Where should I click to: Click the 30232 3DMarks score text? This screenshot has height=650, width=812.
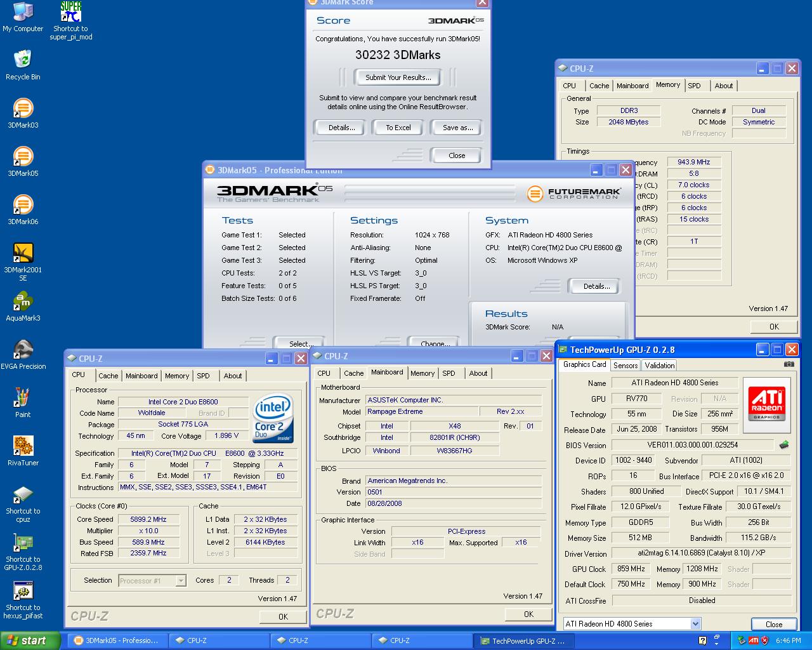click(x=398, y=55)
